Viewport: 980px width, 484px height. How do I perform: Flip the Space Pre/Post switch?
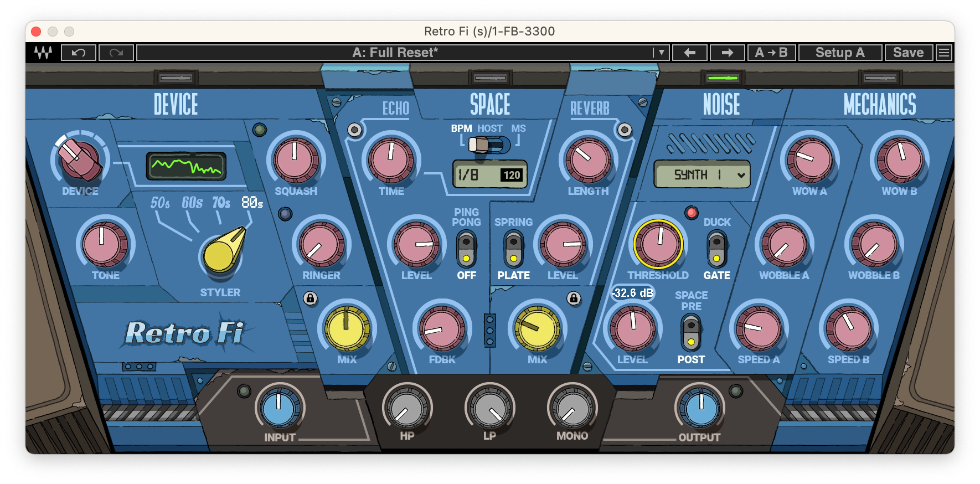(x=691, y=332)
